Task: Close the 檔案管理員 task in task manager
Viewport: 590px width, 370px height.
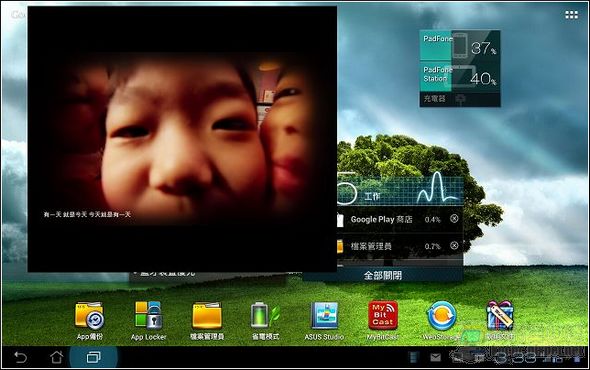Action: 454,245
